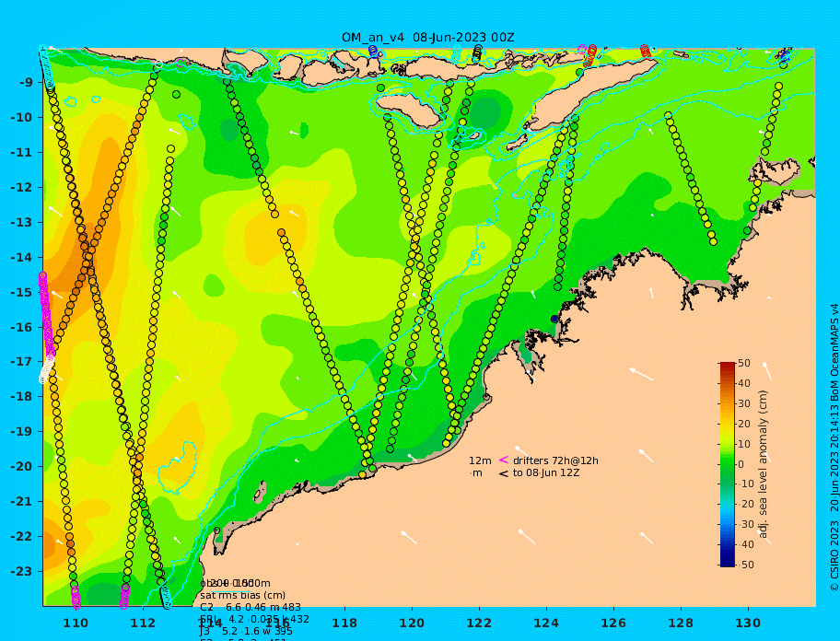Click the magenta drifter arrow in legend
Image resolution: width=840 pixels, height=641 pixels.
504,460
